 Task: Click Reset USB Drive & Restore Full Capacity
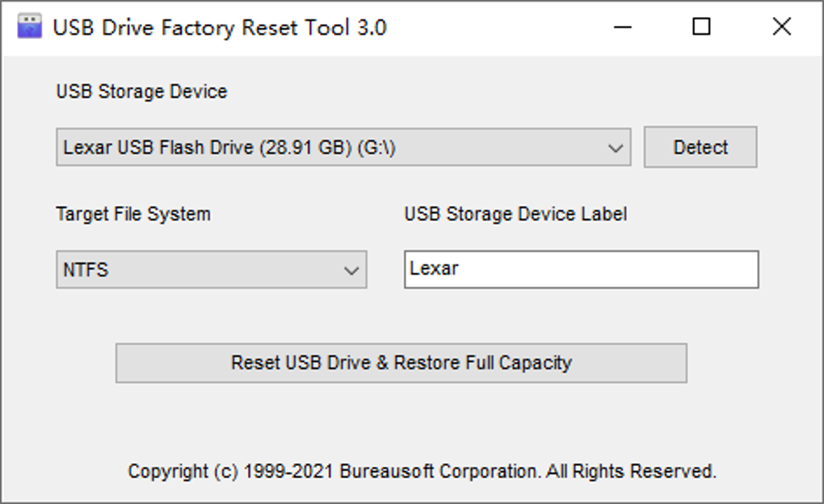tap(401, 363)
